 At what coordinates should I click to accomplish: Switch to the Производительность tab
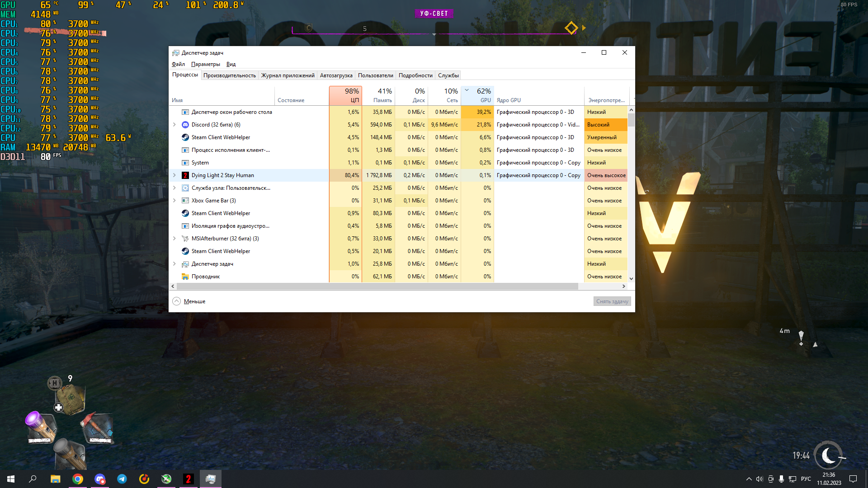(x=229, y=75)
